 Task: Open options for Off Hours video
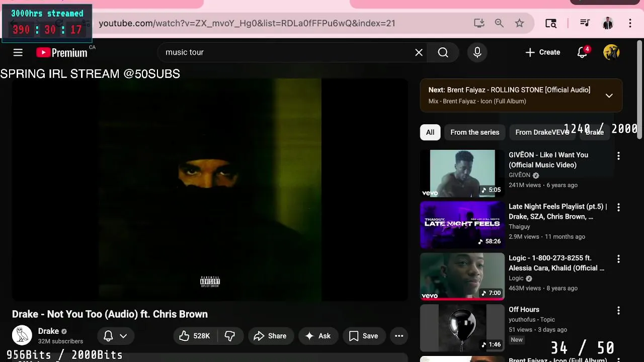click(x=618, y=311)
